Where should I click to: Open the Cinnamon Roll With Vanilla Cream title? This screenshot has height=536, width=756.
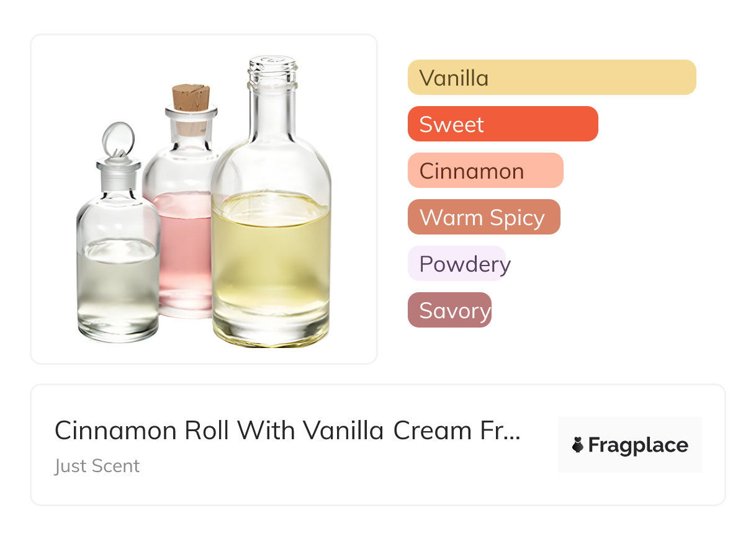287,431
